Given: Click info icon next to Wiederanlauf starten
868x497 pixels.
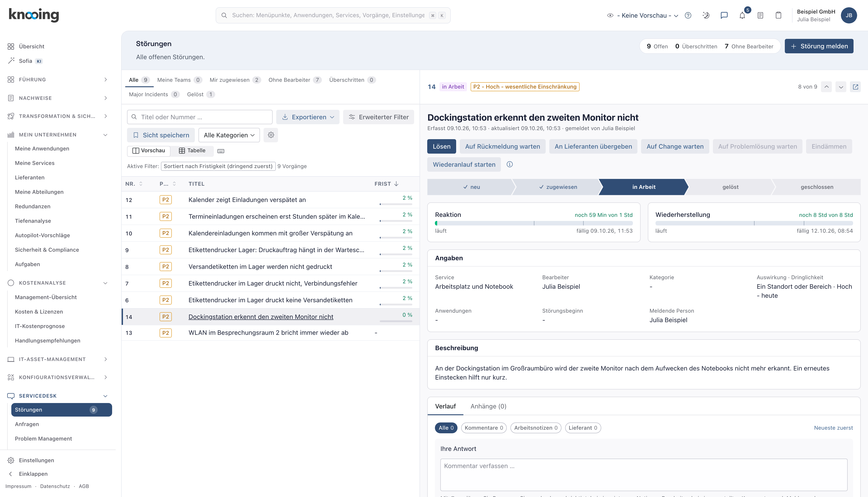Looking at the screenshot, I should [x=509, y=164].
